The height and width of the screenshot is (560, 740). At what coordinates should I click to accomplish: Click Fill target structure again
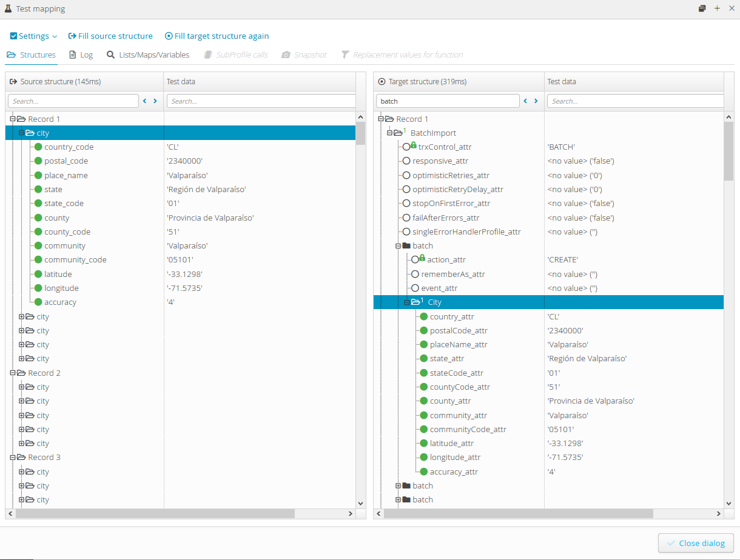coord(217,36)
